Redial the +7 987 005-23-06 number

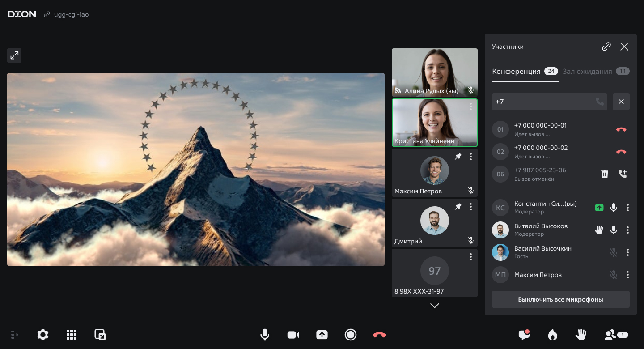coord(623,174)
